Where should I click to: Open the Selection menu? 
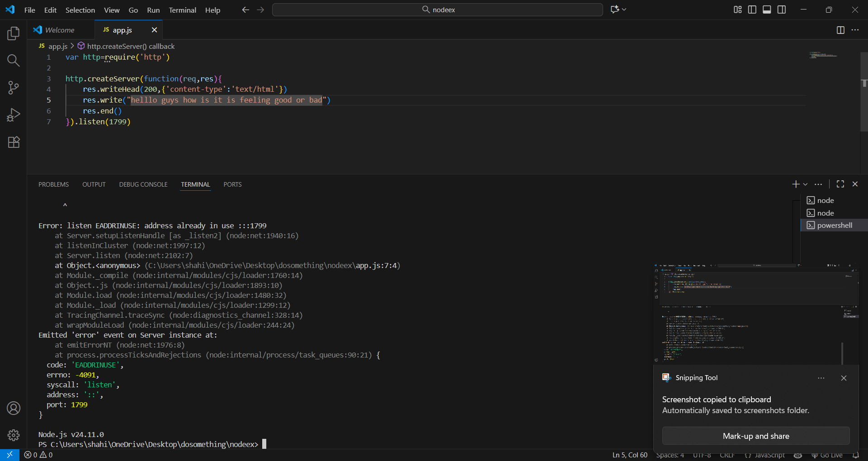80,10
